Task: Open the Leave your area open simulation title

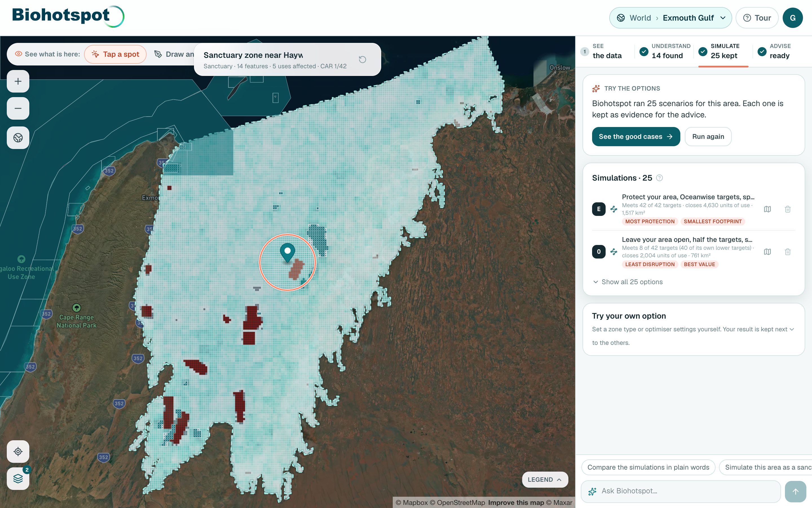Action: coord(687,240)
